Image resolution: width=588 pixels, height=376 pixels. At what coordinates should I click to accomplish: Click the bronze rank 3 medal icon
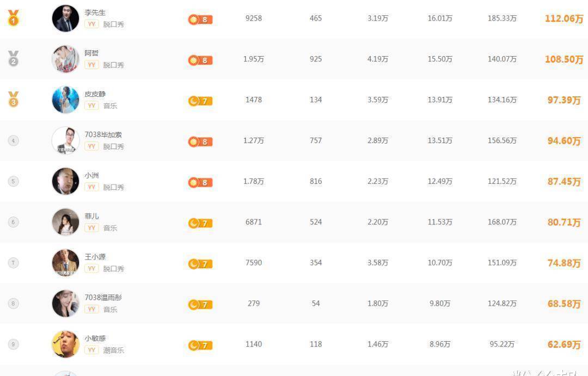pos(13,100)
